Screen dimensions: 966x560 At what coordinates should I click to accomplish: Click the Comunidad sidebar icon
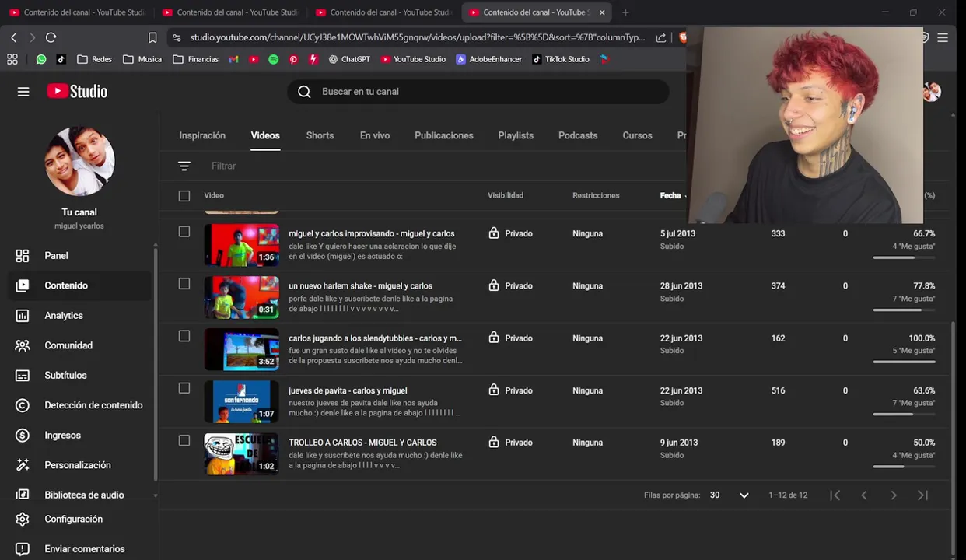pos(23,345)
